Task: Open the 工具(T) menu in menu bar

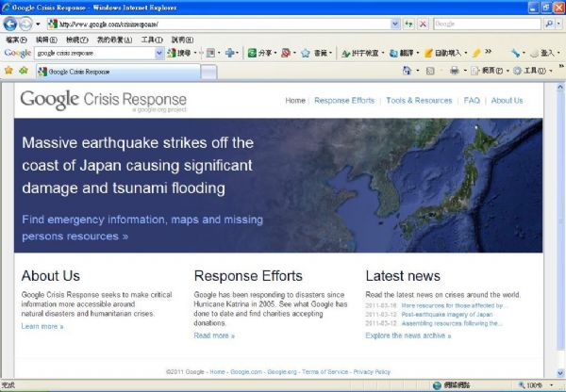Action: click(x=152, y=40)
